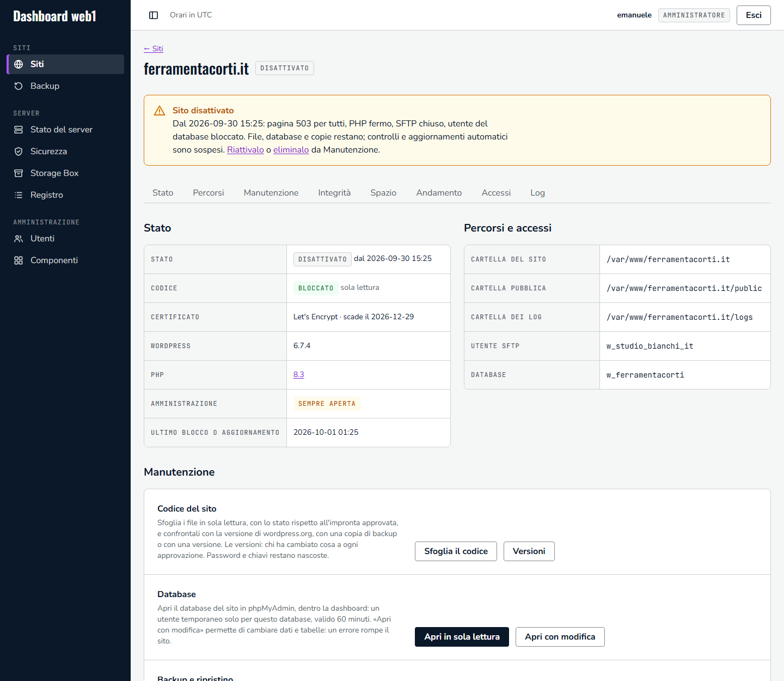Click Apri in sola lettura
This screenshot has height=681, width=784.
click(462, 637)
